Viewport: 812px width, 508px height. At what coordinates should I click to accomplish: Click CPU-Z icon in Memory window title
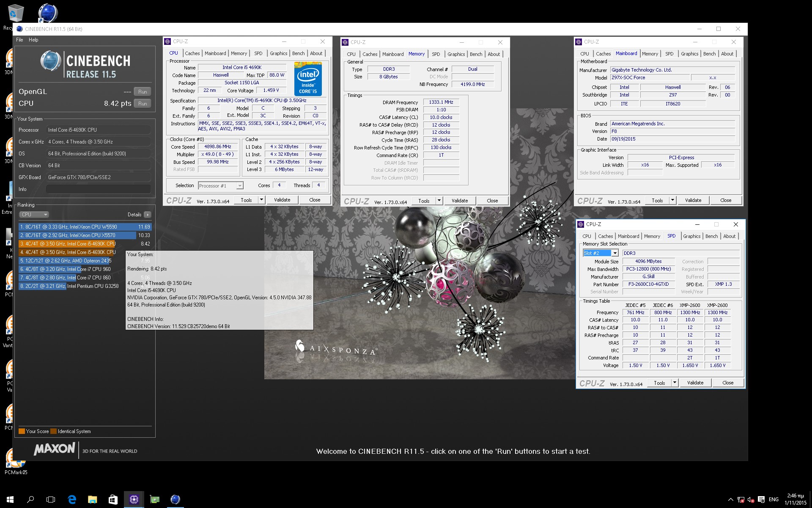[345, 42]
